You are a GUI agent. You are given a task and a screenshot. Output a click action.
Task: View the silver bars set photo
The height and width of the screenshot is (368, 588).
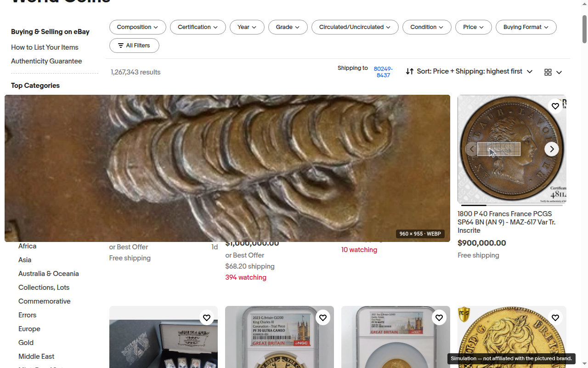(164, 337)
